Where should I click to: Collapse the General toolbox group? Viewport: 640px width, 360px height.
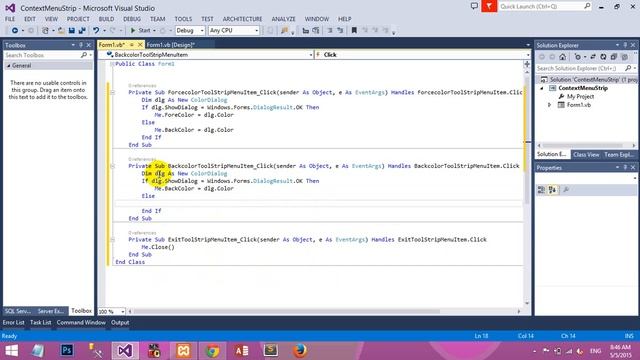click(x=9, y=66)
